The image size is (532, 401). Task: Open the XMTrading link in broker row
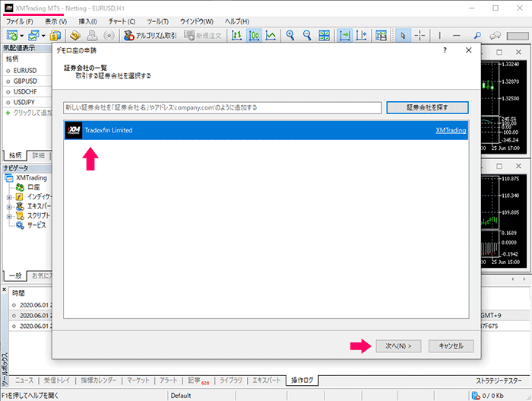pos(451,130)
